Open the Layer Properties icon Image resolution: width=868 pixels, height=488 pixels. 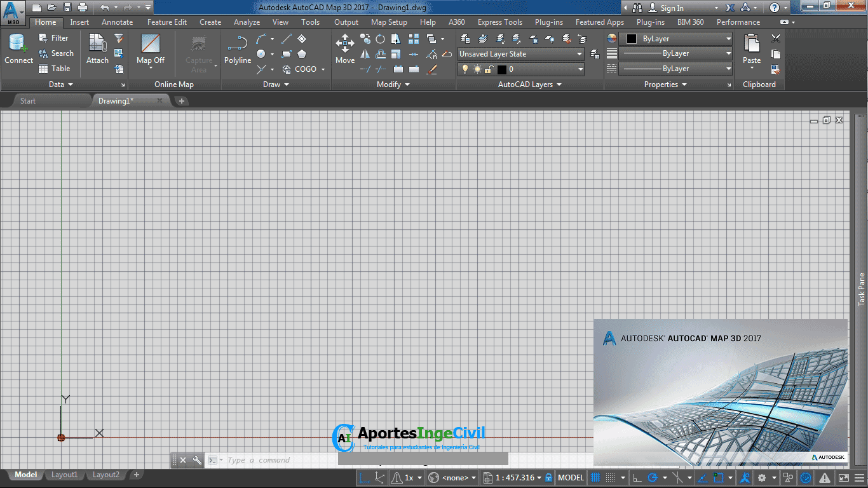(465, 39)
